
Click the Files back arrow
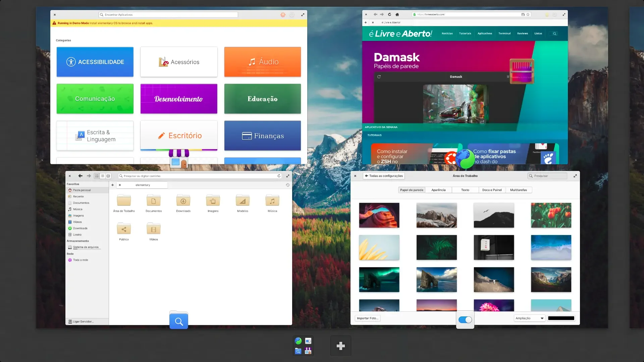pos(80,176)
